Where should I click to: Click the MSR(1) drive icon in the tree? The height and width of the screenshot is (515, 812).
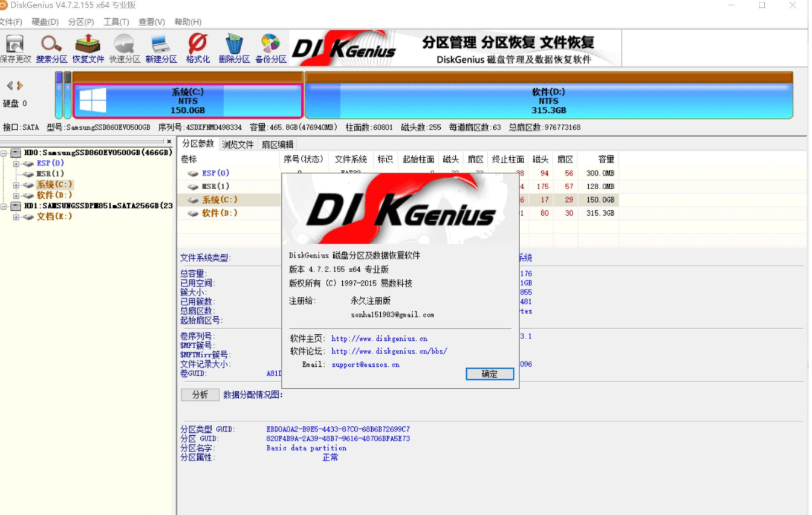[x=28, y=174]
